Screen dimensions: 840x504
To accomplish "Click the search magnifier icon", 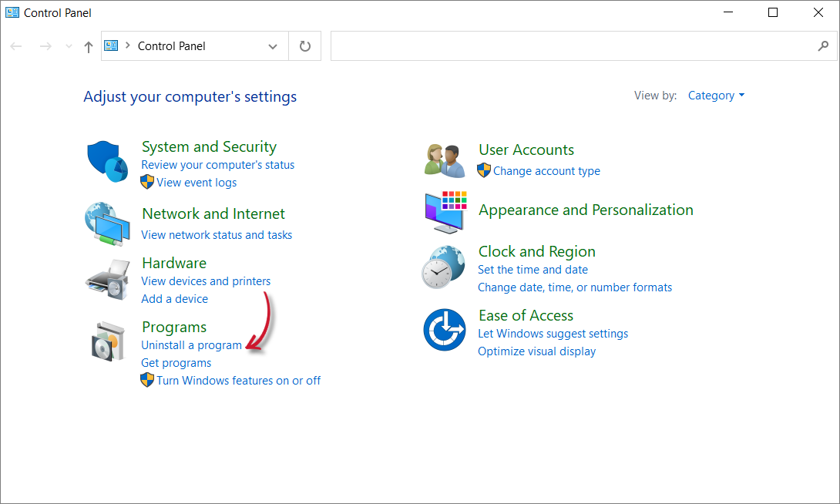I will coord(823,46).
